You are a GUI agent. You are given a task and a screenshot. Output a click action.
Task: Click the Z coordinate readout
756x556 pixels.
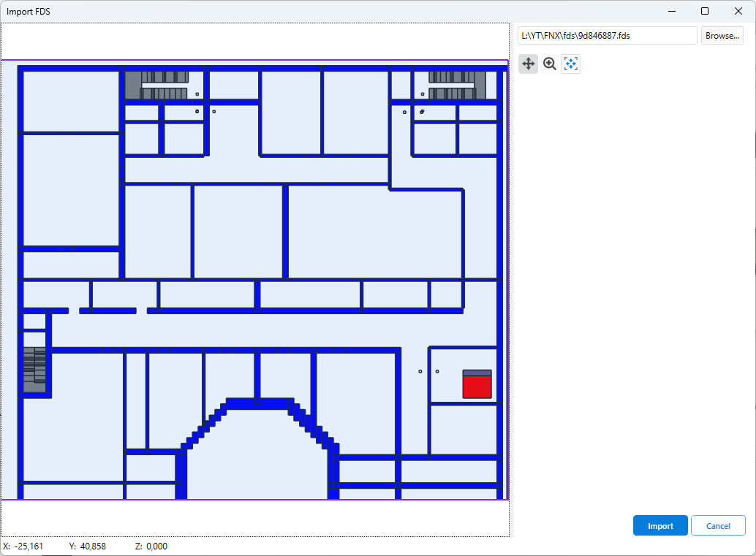pos(151,547)
